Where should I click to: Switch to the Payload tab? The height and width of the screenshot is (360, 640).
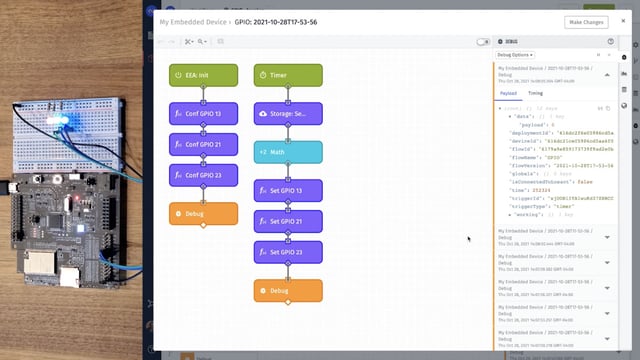tap(508, 93)
